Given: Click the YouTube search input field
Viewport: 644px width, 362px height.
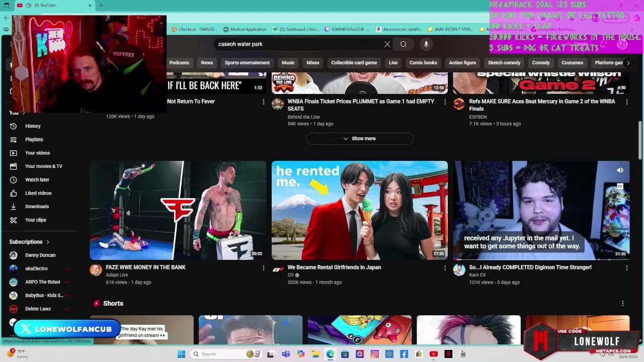Looking at the screenshot, I should (298, 44).
